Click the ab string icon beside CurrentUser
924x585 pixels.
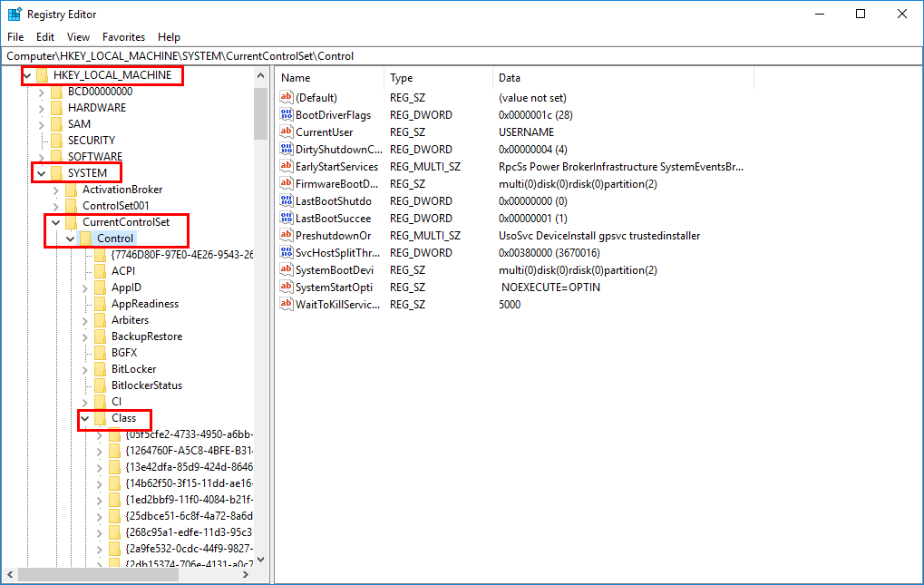[286, 132]
